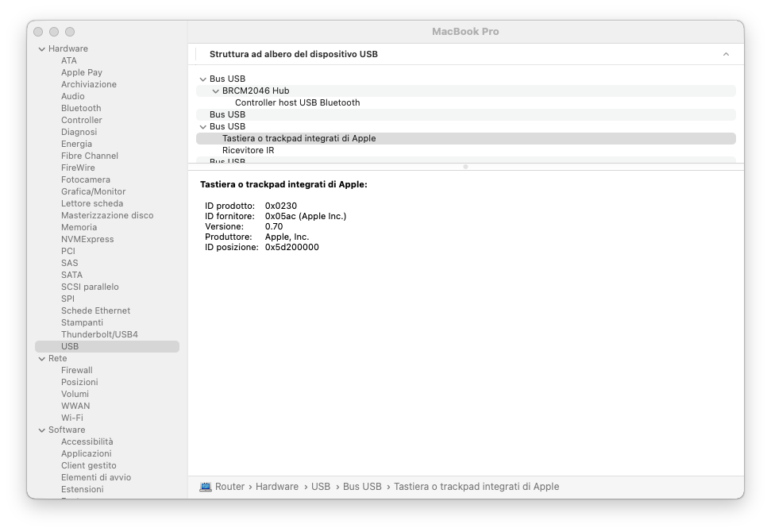Select ATA in the sidebar
This screenshot has height=532, width=771.
[x=69, y=60]
